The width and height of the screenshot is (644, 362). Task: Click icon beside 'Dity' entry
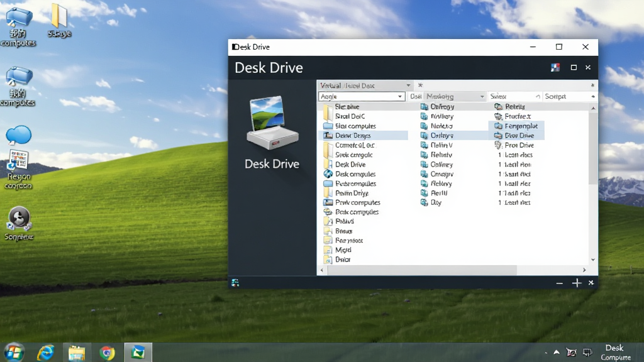click(425, 202)
